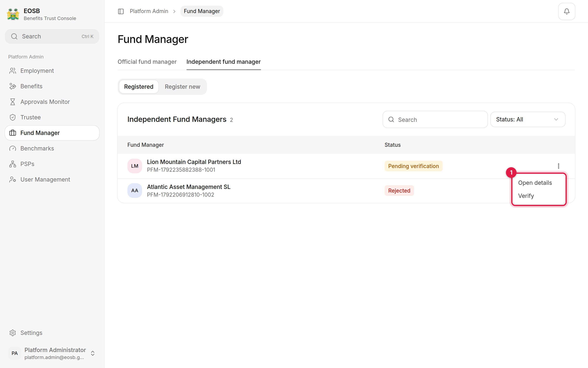The image size is (588, 368).
Task: Click the Rejected status badge
Action: 399,191
